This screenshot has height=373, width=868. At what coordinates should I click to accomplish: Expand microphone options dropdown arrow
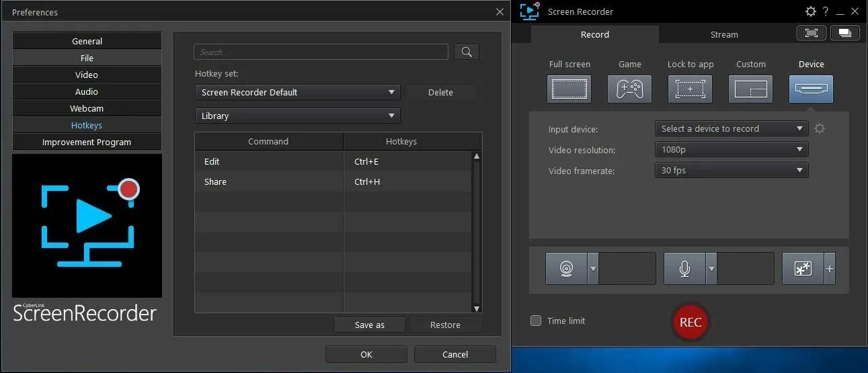[711, 269]
